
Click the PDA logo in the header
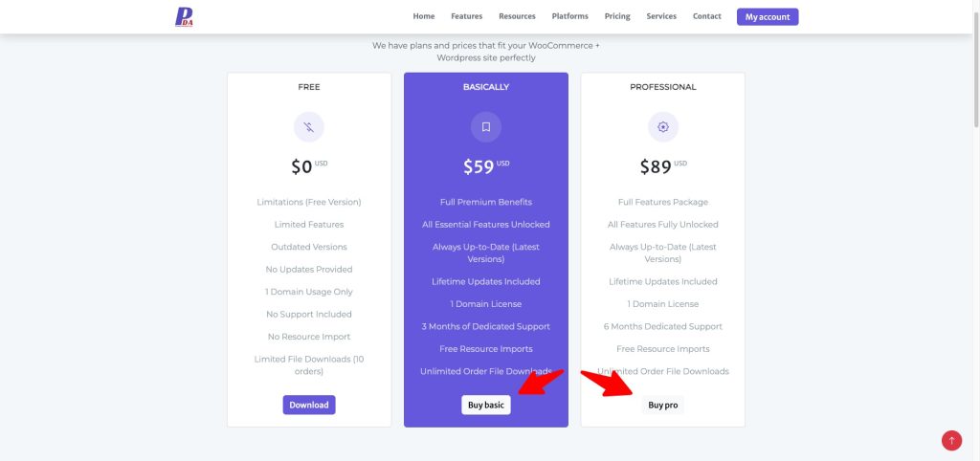184,16
